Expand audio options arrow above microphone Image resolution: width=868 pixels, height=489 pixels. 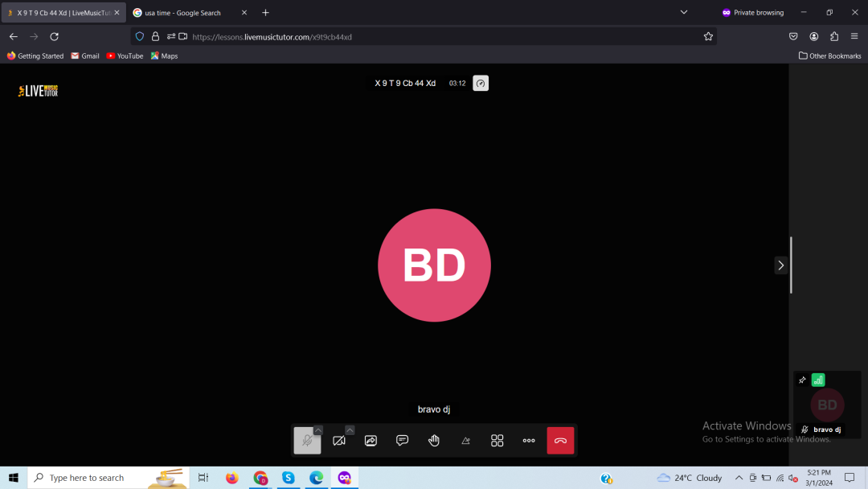click(318, 430)
